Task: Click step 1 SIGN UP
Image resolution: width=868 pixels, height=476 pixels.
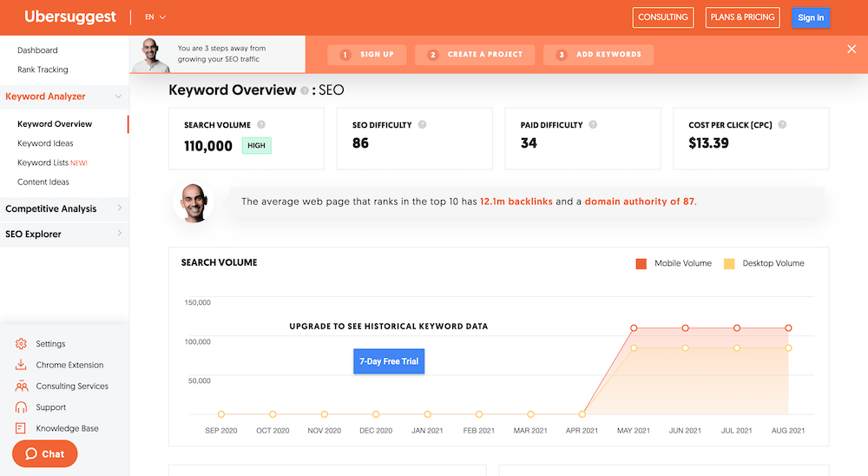Action: pyautogui.click(x=367, y=55)
